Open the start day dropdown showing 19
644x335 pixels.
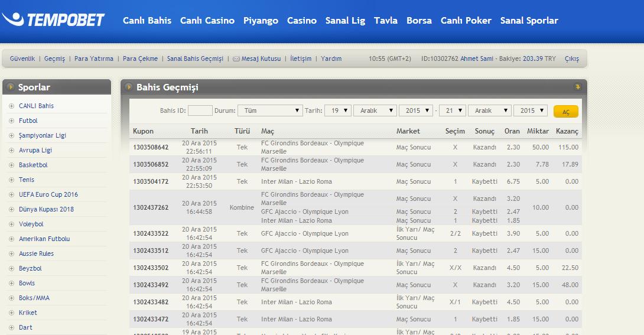click(337, 110)
